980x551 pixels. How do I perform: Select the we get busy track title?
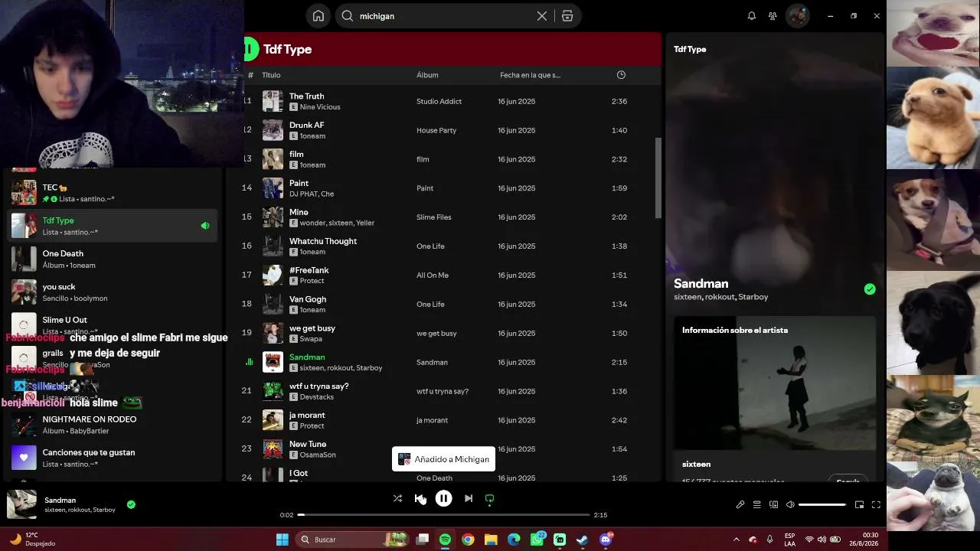[x=312, y=328]
